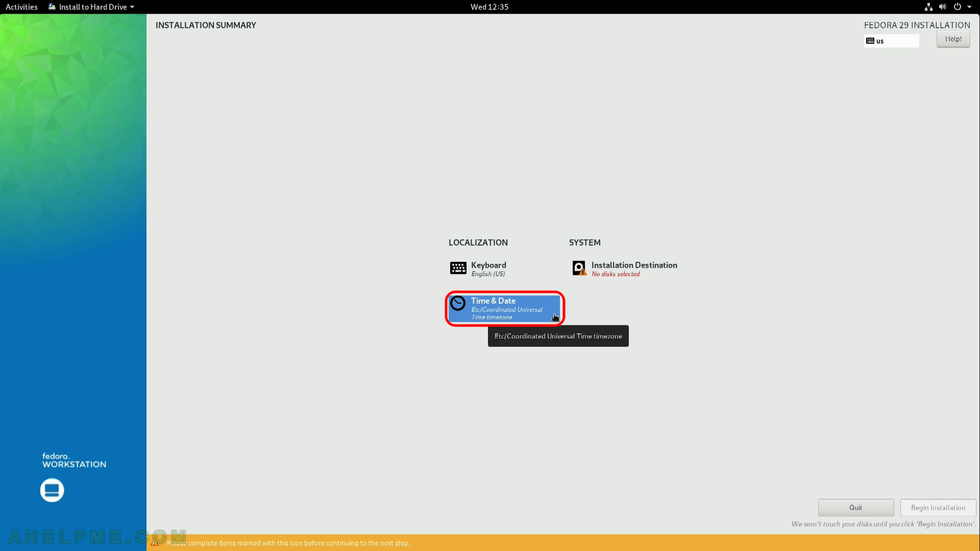Viewport: 980px width, 551px height.
Task: Open Activities overview
Action: click(x=21, y=7)
